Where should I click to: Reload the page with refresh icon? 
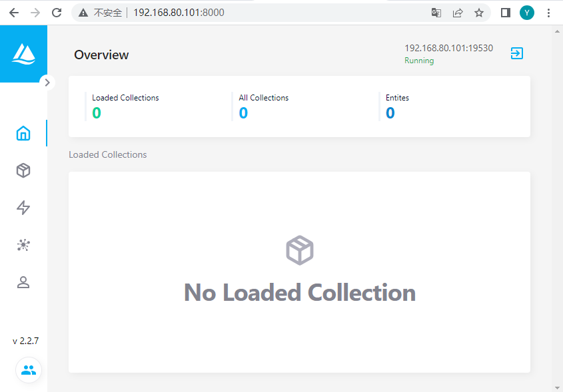point(57,12)
